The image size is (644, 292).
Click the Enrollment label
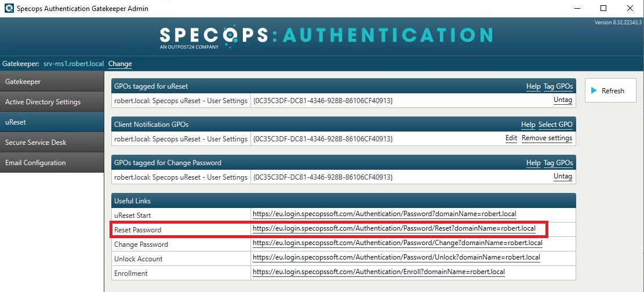130,273
